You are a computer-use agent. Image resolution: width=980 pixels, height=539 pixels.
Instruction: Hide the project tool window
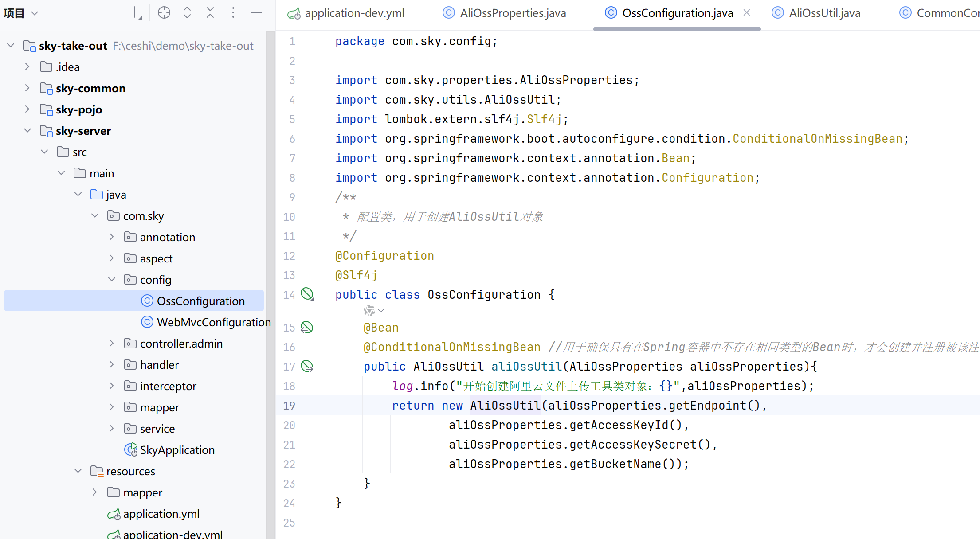[256, 13]
